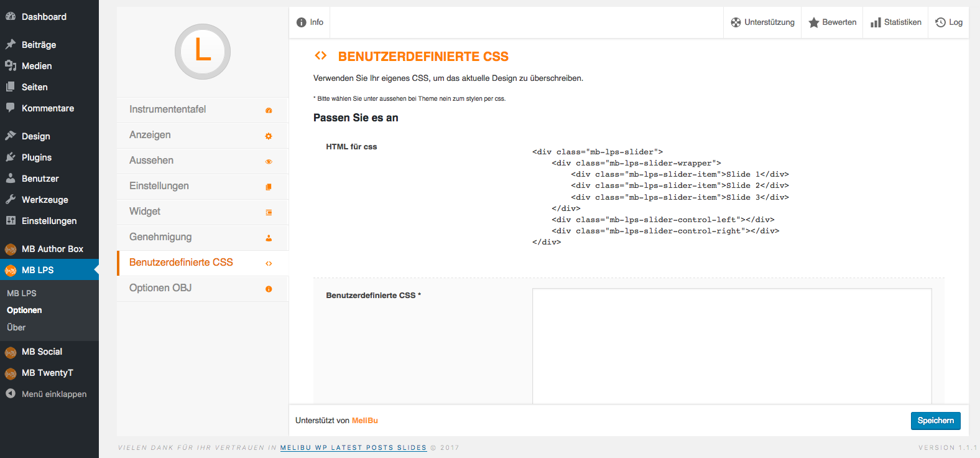The width and height of the screenshot is (980, 458).
Task: Open the Unterstützung support tab
Action: coord(763,22)
